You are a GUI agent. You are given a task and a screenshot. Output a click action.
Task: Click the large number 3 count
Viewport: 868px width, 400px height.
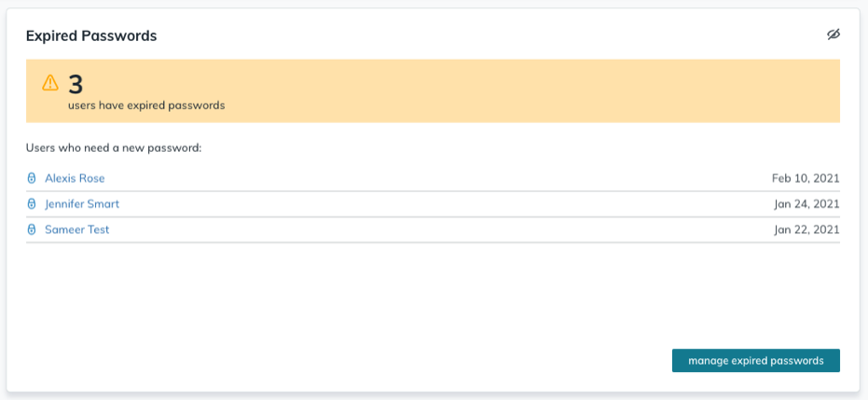76,84
